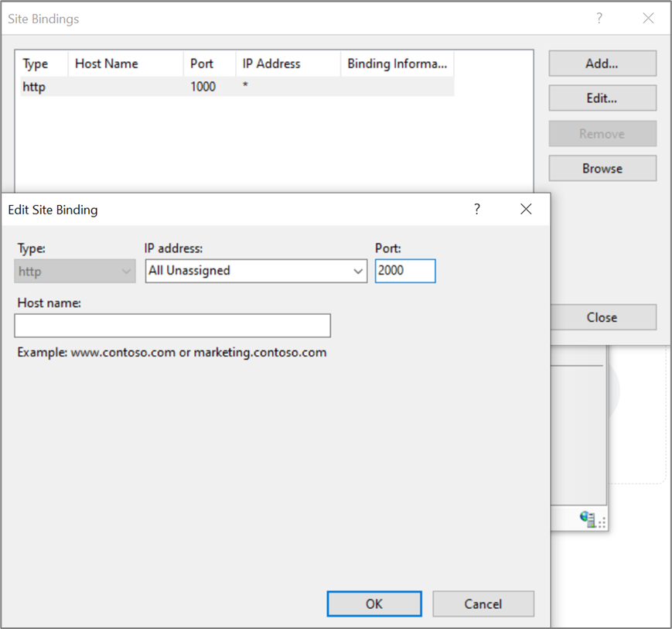Click the Port field containing 2000
Screen dimensions: 672x629
point(404,271)
